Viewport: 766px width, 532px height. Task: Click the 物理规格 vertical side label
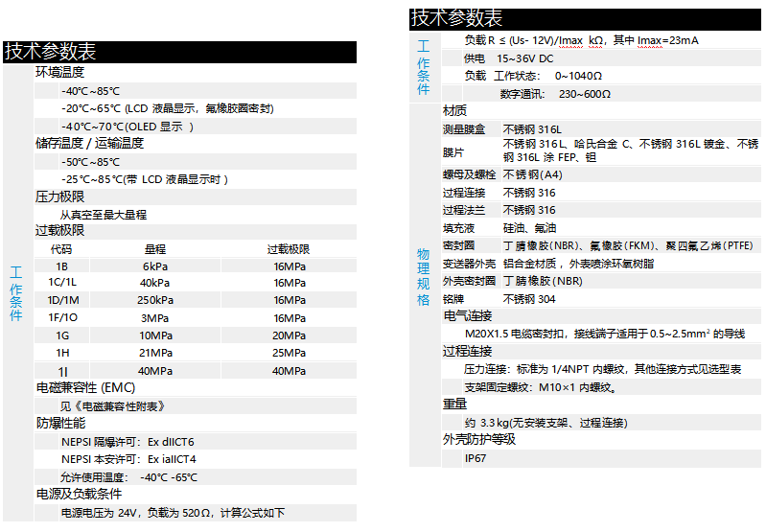point(423,276)
